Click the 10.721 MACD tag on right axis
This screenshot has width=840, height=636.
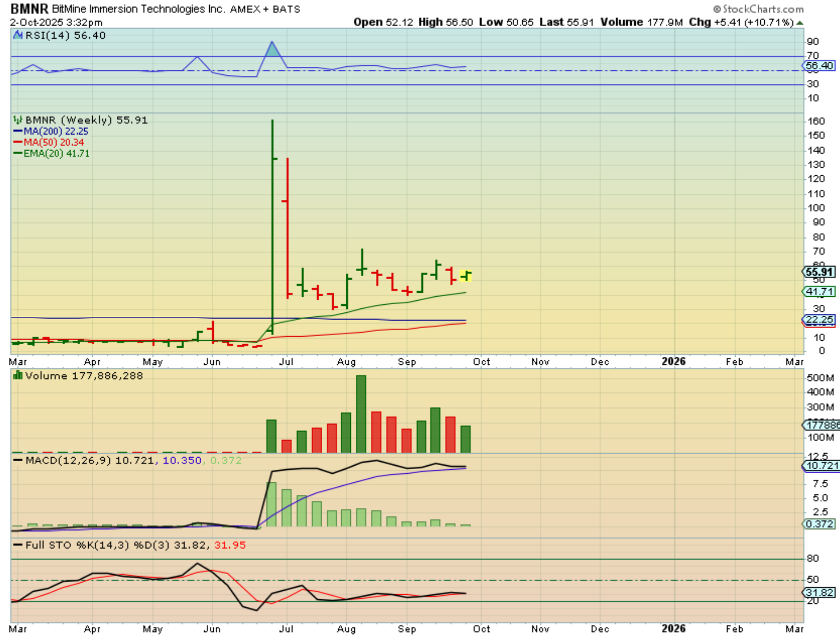[821, 466]
